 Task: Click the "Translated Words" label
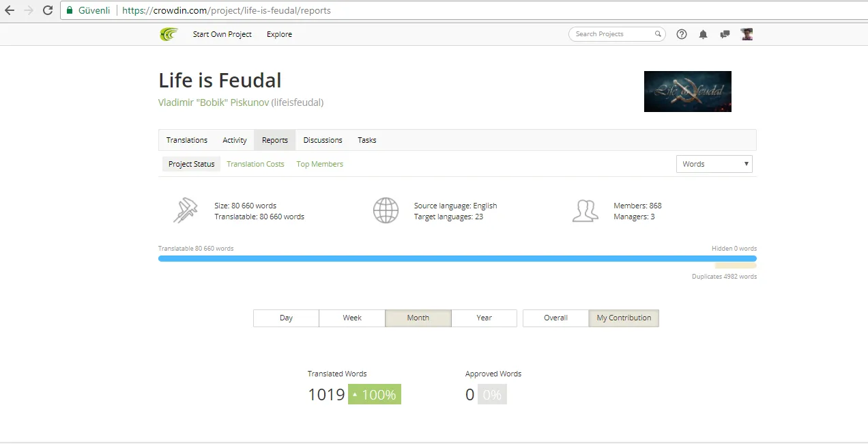pos(337,374)
